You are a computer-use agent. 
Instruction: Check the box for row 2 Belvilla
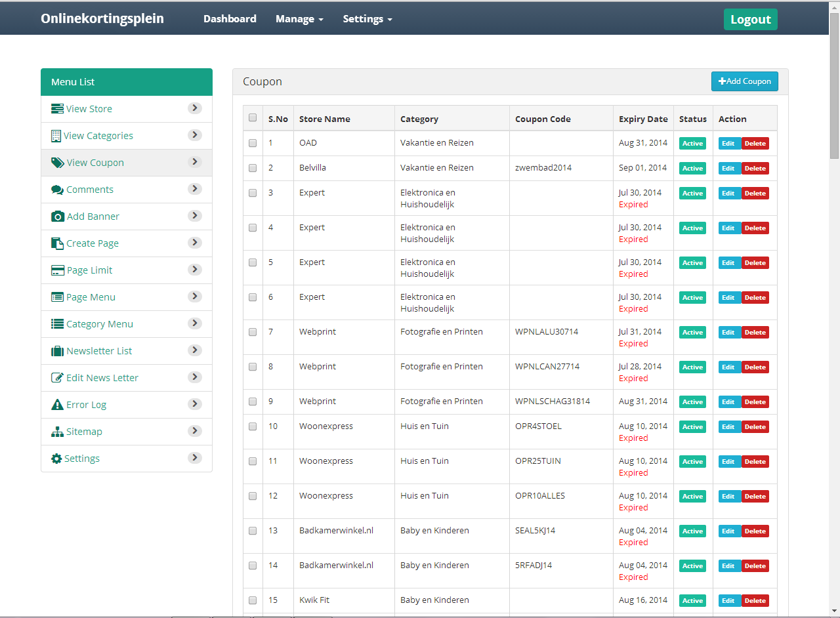(253, 168)
